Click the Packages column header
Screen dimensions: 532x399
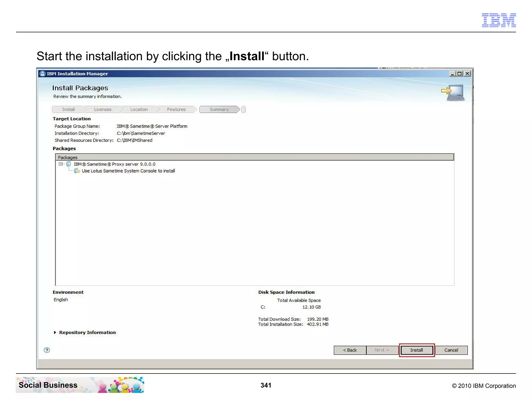click(255, 157)
